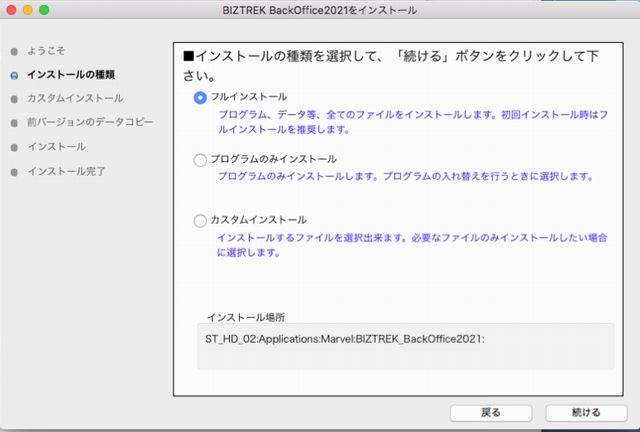Click the インストール完了 sidebar step
The width and height of the screenshot is (640, 432).
click(x=66, y=171)
